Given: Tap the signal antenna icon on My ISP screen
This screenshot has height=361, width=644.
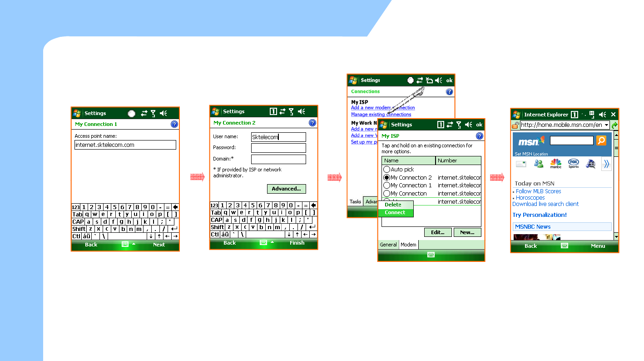Looking at the screenshot, I should (x=459, y=125).
